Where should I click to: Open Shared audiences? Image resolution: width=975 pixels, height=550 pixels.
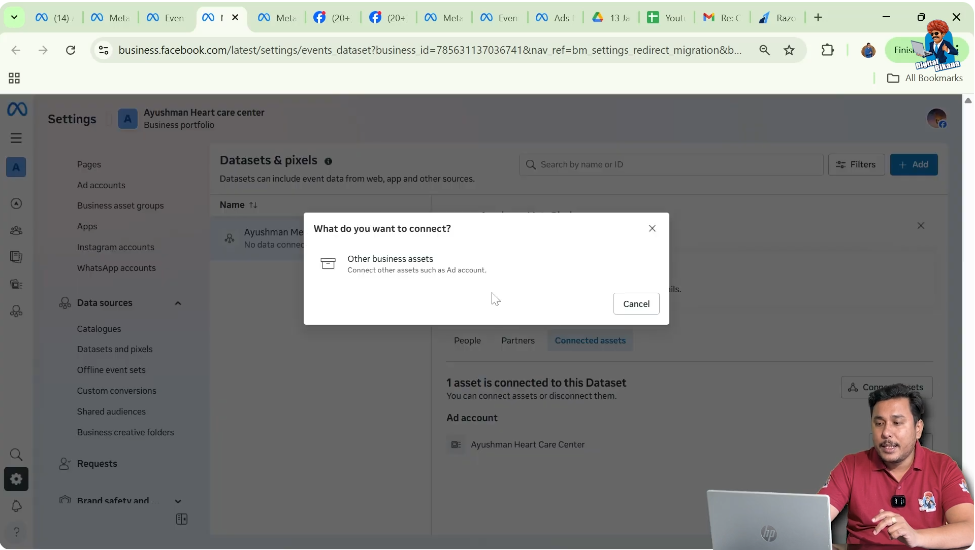click(x=111, y=411)
